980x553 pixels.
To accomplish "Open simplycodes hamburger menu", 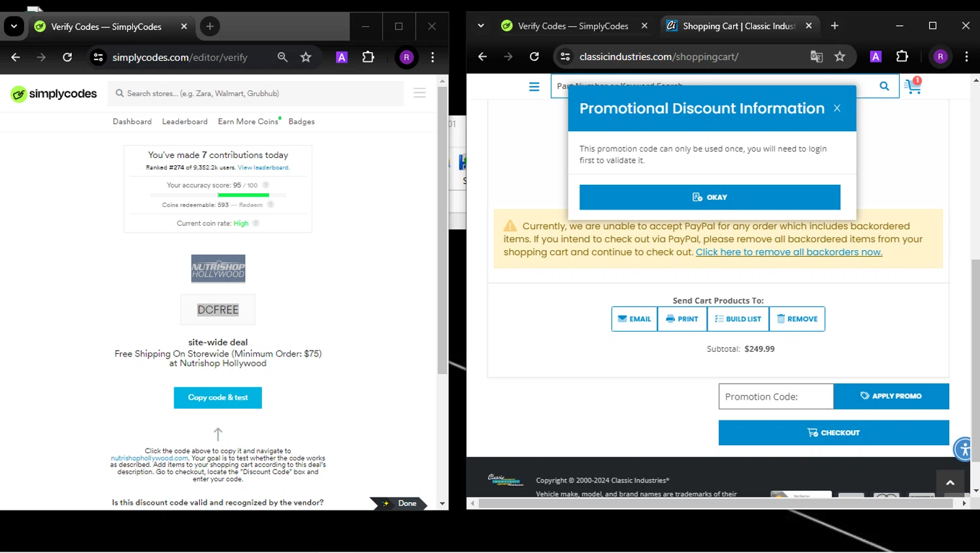I will 419,93.
